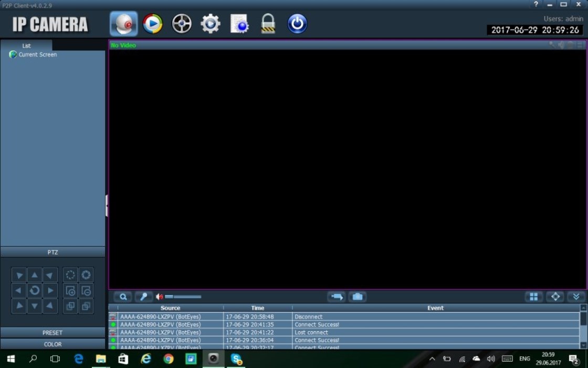The width and height of the screenshot is (588, 368).
Task: Click the PTZ center auto-rotate icon
Action: click(x=35, y=290)
